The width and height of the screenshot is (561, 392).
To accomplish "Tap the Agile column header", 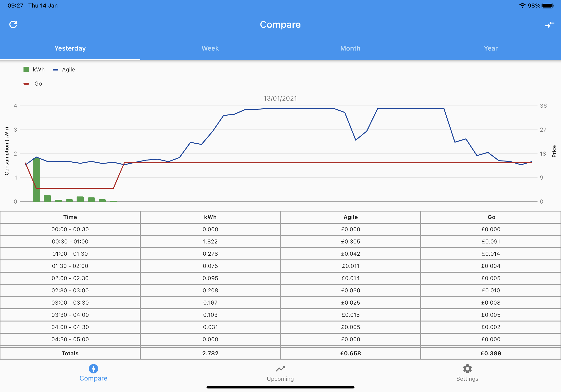I will point(351,217).
